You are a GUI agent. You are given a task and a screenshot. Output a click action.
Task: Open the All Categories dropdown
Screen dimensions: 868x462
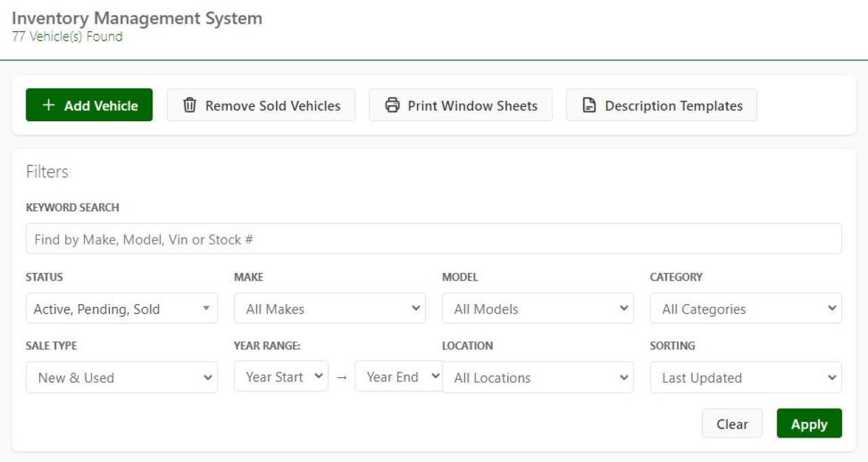pos(746,308)
